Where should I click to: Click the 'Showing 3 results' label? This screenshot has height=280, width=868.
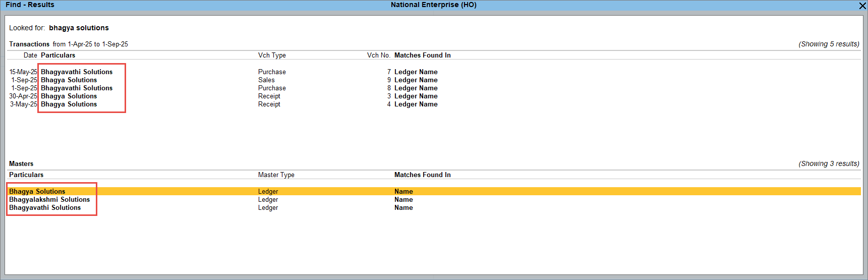click(829, 164)
